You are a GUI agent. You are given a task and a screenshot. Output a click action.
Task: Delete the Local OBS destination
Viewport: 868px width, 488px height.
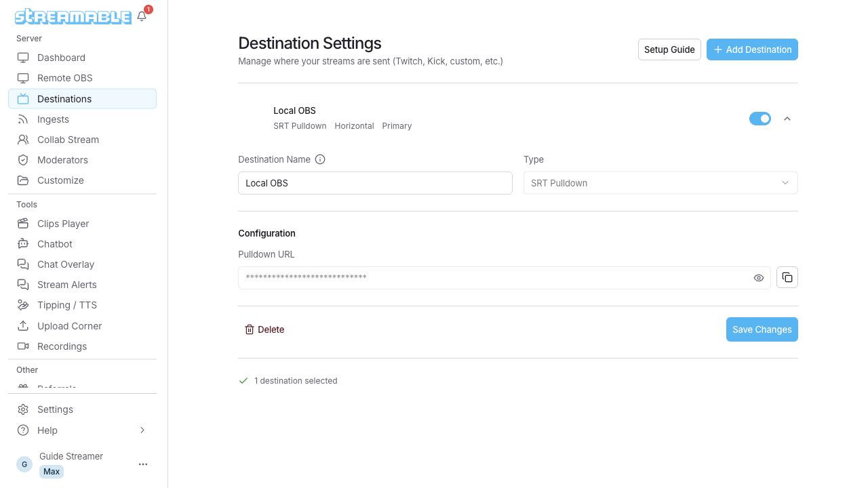pyautogui.click(x=264, y=329)
